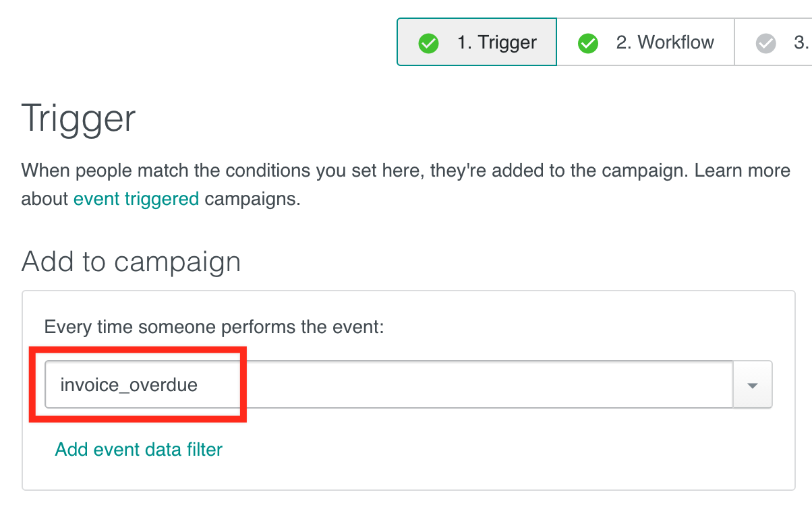Screen dimensions: 812x507
Task: Click the pending step 3 status indicator
Action: click(x=765, y=42)
